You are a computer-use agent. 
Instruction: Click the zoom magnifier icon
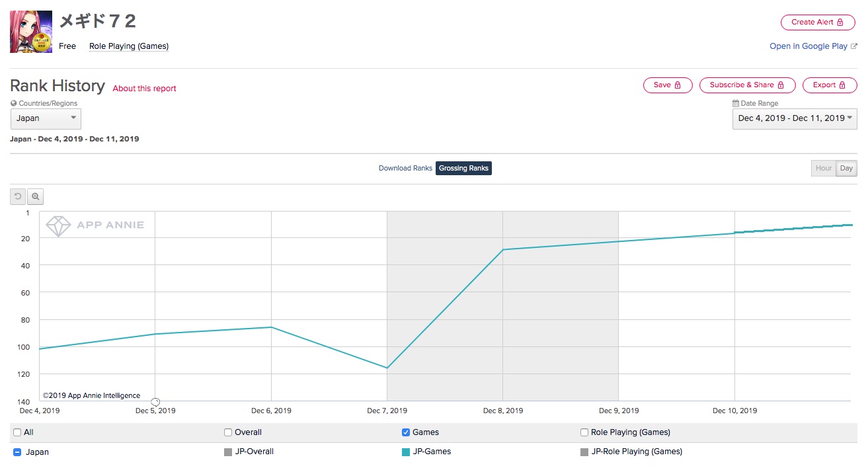click(36, 196)
